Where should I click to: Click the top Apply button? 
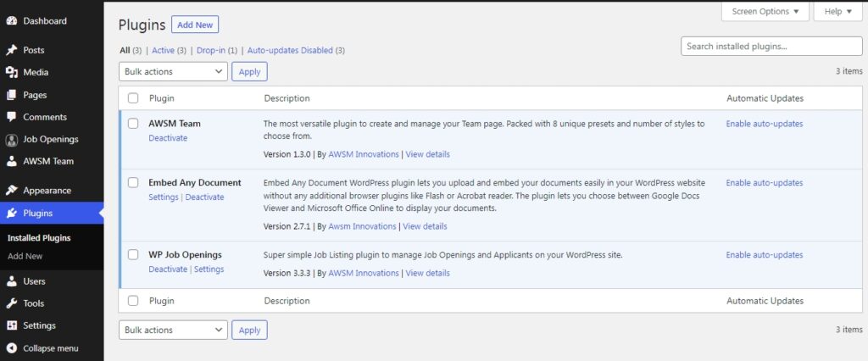tap(250, 71)
